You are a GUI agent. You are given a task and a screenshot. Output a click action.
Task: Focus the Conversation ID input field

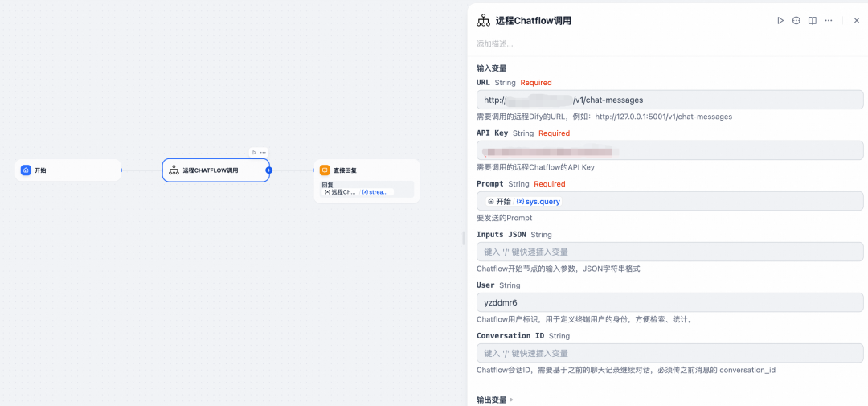tap(669, 353)
